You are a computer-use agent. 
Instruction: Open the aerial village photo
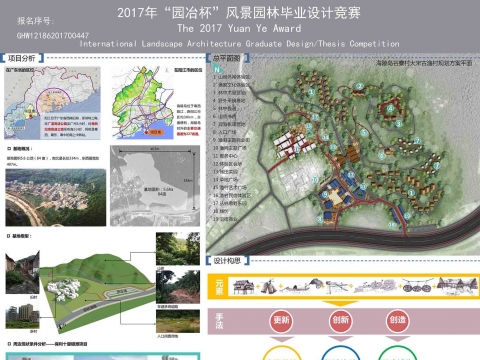pos(56,198)
